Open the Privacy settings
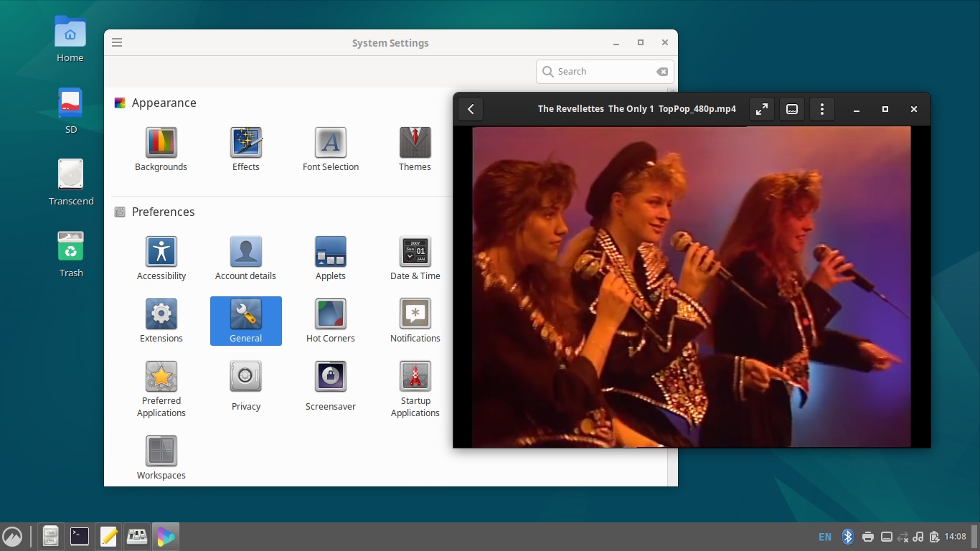Viewport: 980px width, 551px height. [246, 386]
